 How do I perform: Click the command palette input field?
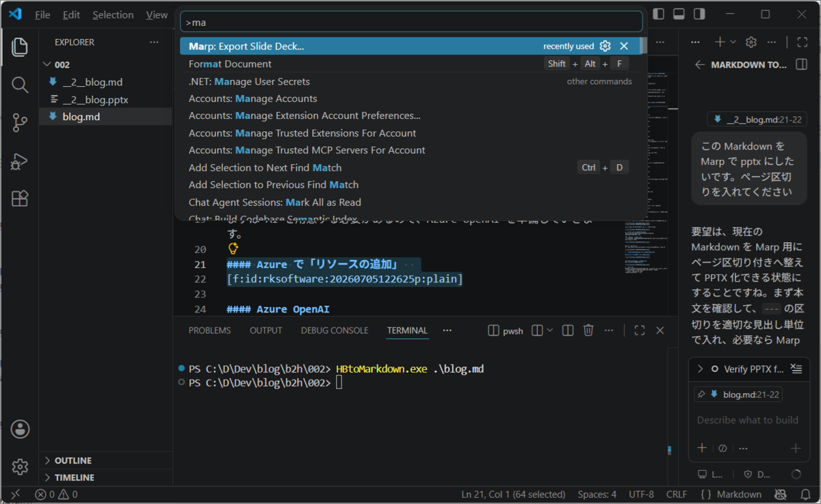click(x=411, y=22)
